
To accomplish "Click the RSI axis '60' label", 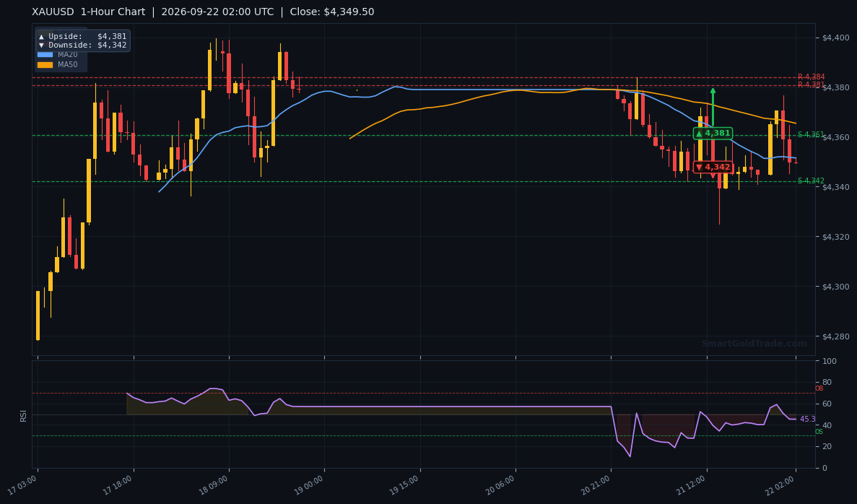I will (827, 404).
